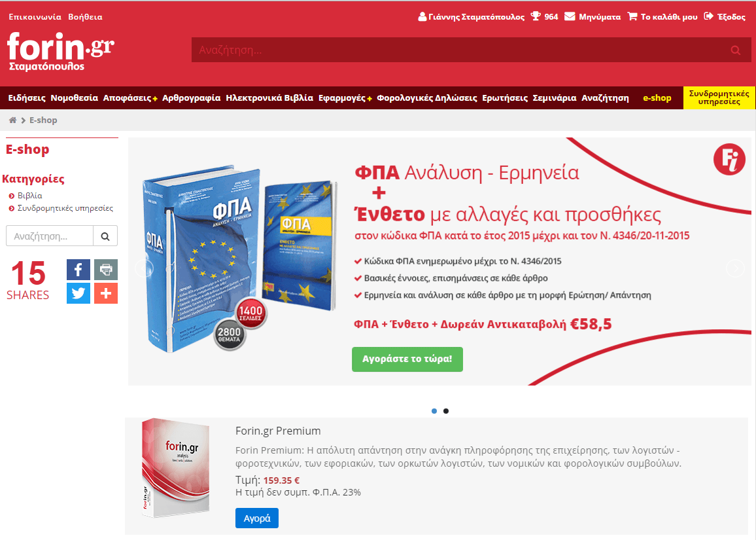Click the print icon button
This screenshot has width=756, height=540.
click(105, 269)
